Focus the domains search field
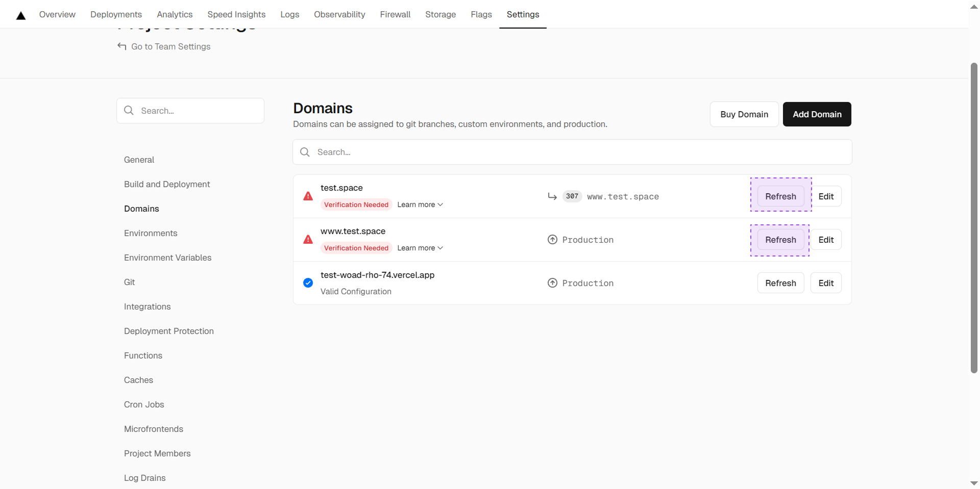The width and height of the screenshot is (980, 489). click(x=572, y=152)
